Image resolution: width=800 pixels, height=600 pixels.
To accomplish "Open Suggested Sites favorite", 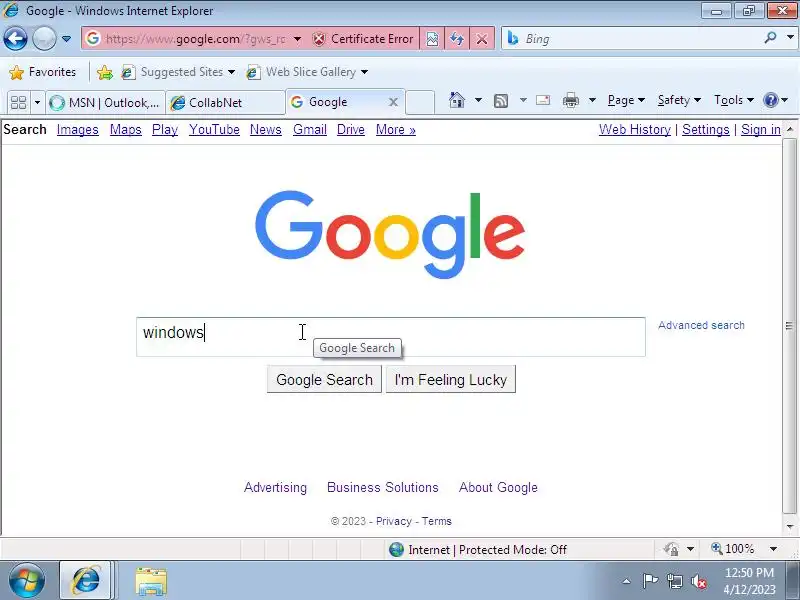I will point(178,72).
